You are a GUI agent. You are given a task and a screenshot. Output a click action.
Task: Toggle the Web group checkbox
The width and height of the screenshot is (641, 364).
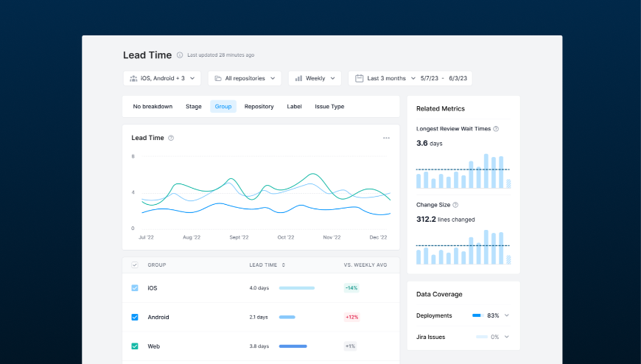(x=135, y=346)
